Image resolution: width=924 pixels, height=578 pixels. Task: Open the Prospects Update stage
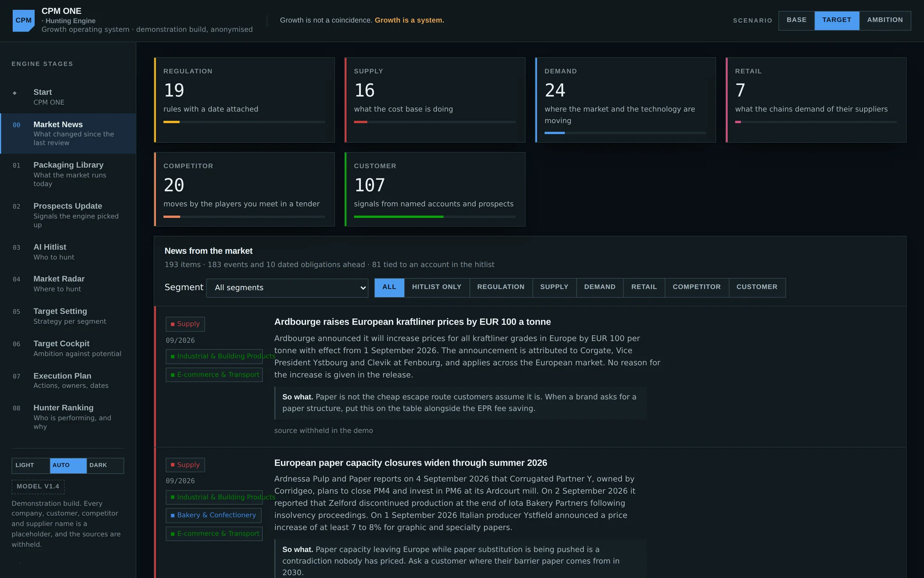tap(68, 215)
